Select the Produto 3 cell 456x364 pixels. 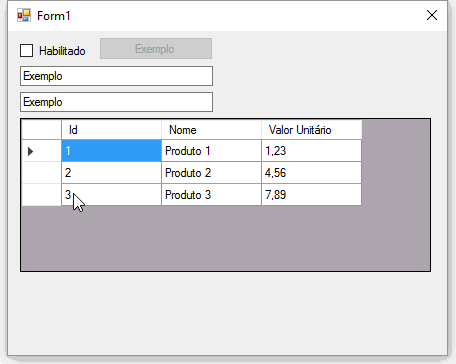click(211, 195)
